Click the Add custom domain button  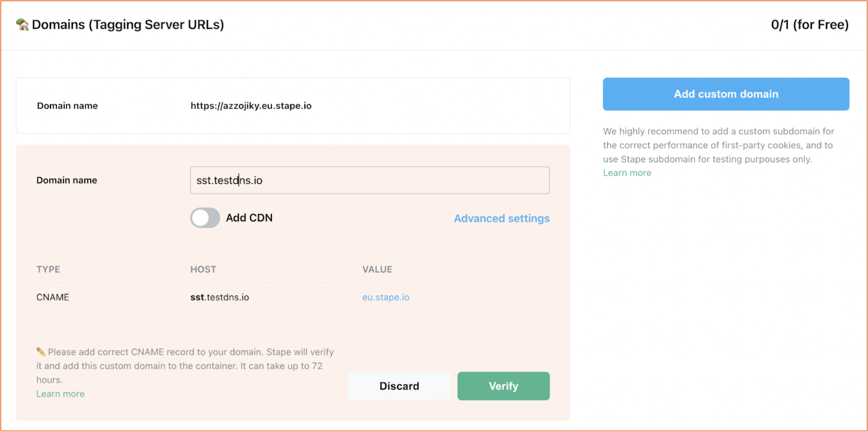pos(726,94)
